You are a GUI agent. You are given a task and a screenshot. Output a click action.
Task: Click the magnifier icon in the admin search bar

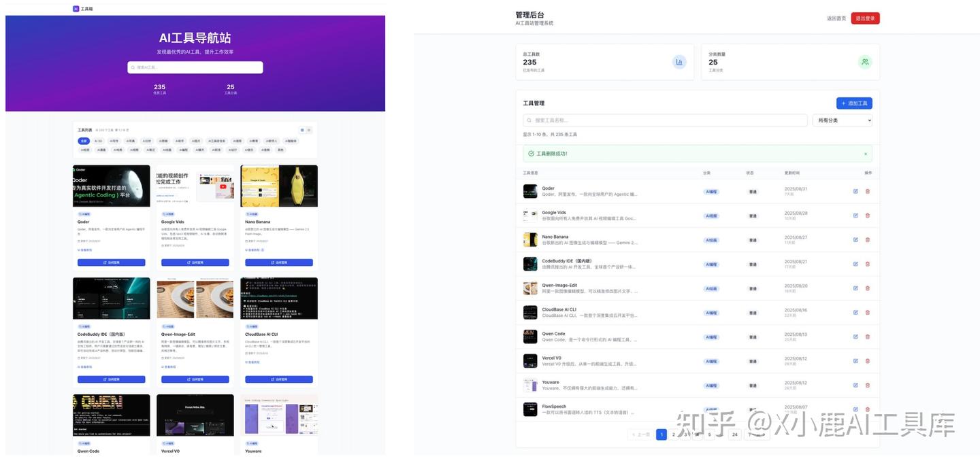pyautogui.click(x=529, y=120)
